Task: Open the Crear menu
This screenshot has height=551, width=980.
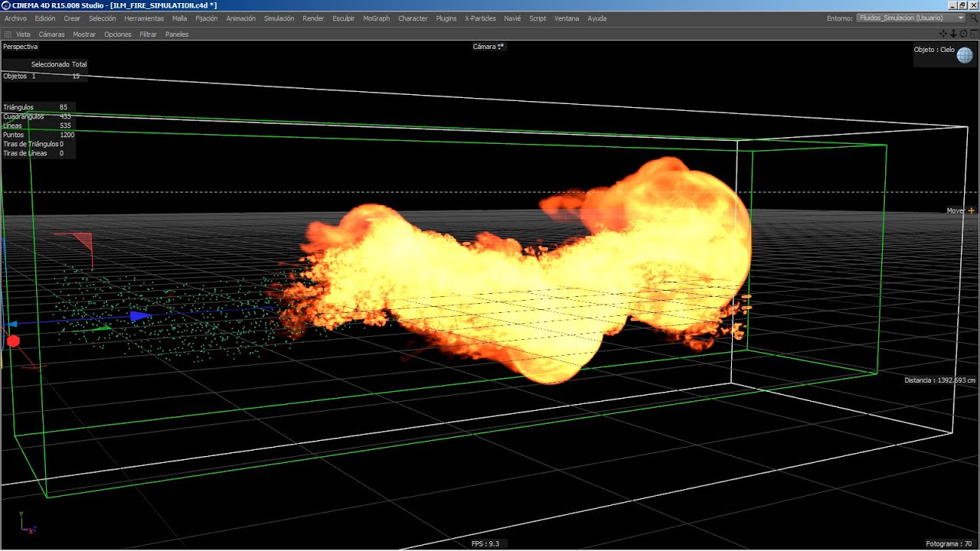Action: coord(72,18)
